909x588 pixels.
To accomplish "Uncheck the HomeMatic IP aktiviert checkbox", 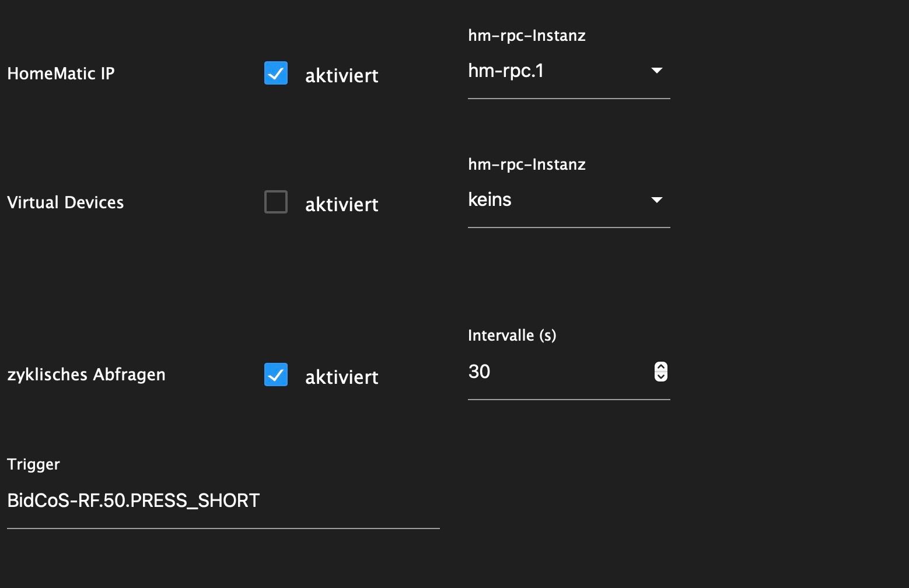I will [275, 73].
